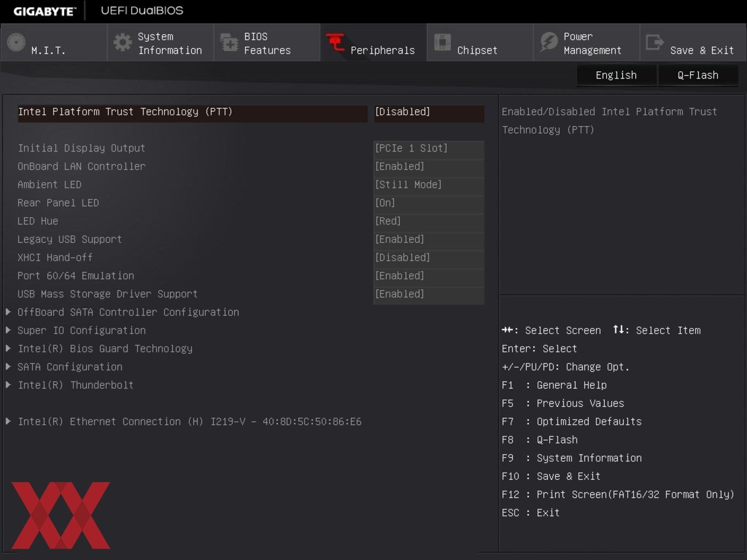
Task: Go to the Chipset tab
Action: [x=480, y=42]
